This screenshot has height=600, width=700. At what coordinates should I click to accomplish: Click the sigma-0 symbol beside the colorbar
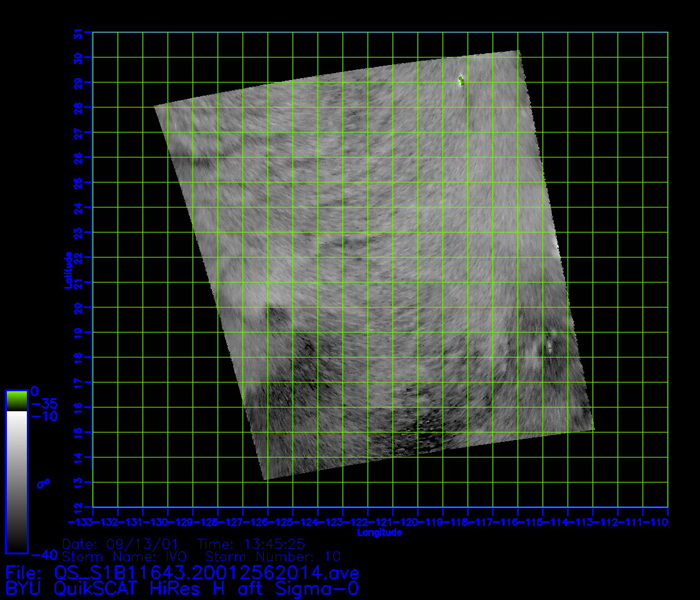(x=43, y=484)
